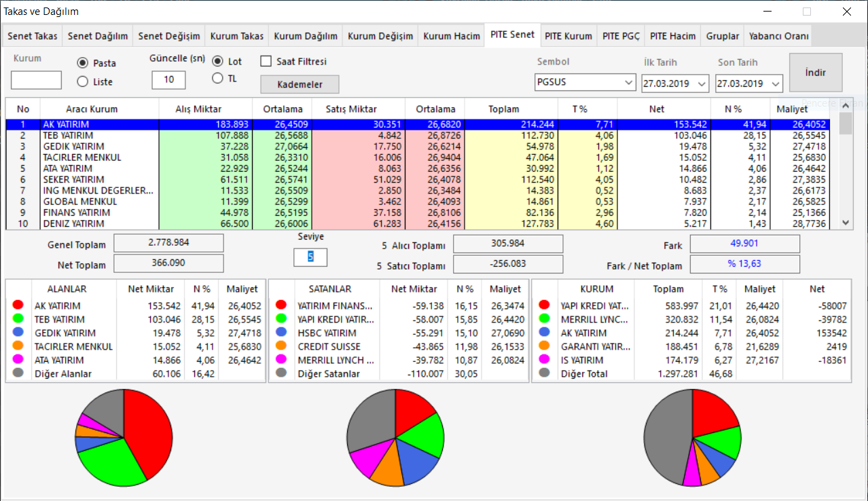Click the ALANLAR pie chart
This screenshot has width=868, height=501.
[124, 437]
